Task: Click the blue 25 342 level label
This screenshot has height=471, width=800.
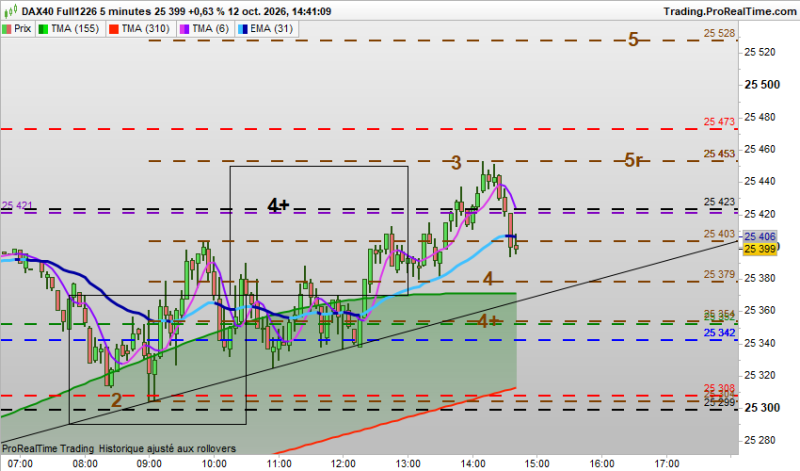Action: (719, 333)
